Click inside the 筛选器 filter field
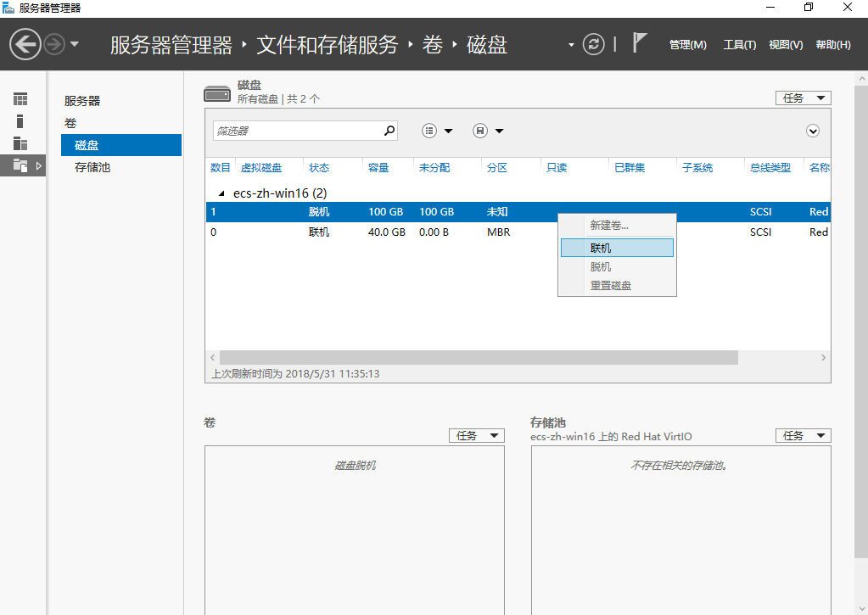868x615 pixels. [297, 131]
